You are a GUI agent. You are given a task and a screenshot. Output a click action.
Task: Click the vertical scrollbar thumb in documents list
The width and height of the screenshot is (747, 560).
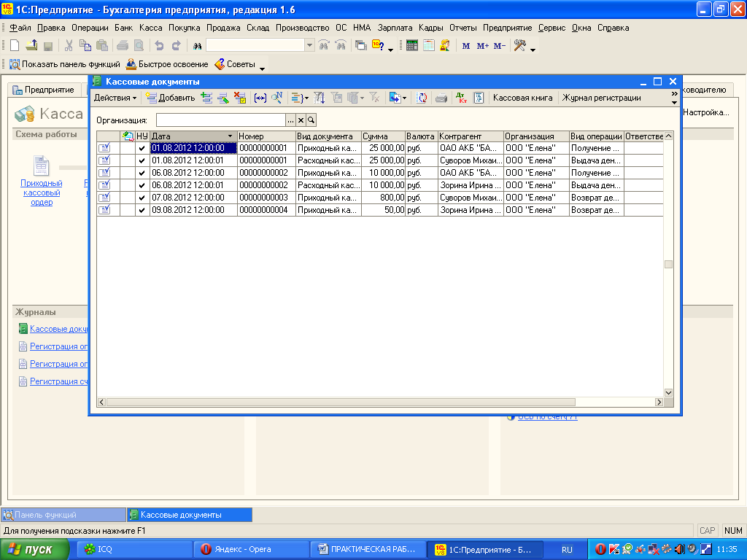click(x=668, y=264)
